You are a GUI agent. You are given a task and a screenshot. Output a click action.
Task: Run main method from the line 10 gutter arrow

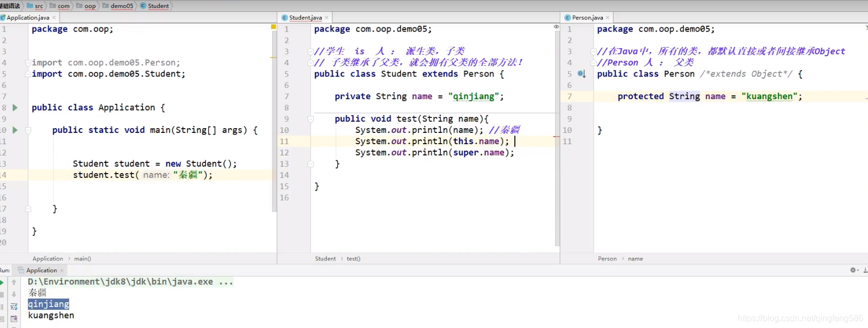(x=15, y=130)
